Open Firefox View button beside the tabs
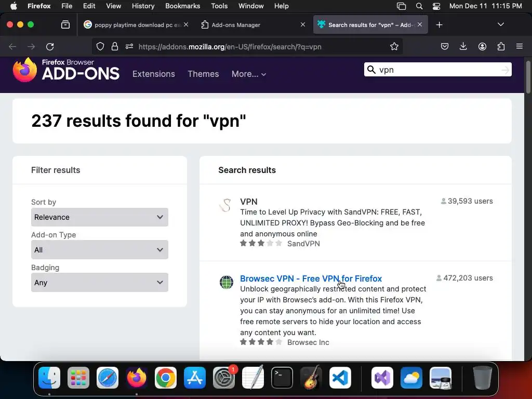The width and height of the screenshot is (532, 399). 65,24
